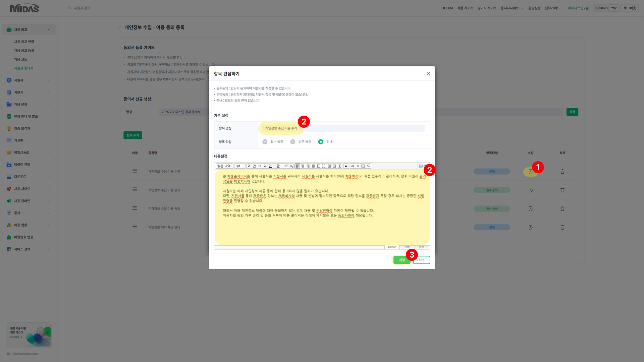Click the 취소 button
Screen dimensions: 644x362
[421, 260]
